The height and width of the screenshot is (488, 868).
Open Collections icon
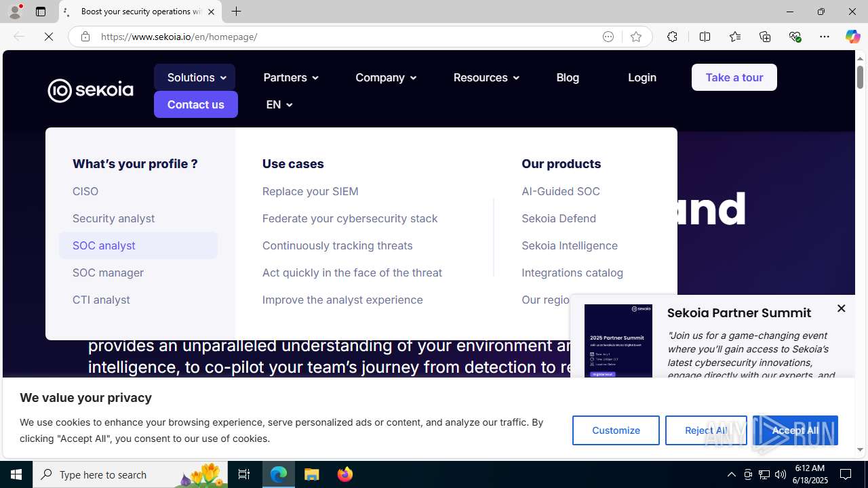[765, 37]
